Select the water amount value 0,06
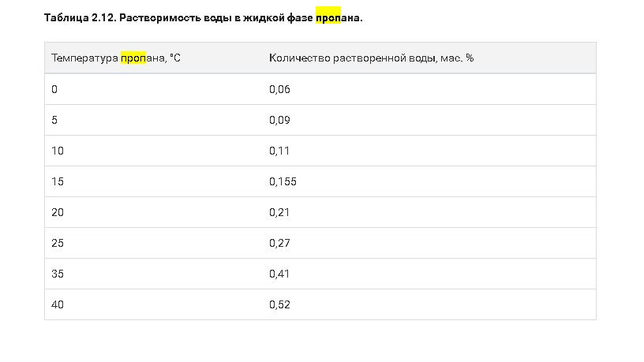The height and width of the screenshot is (362, 644). [280, 89]
